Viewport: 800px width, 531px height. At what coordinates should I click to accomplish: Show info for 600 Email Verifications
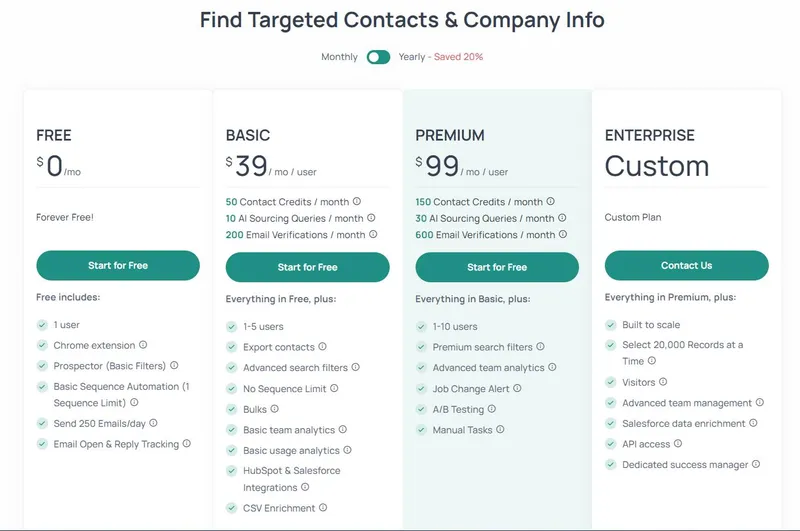[562, 234]
